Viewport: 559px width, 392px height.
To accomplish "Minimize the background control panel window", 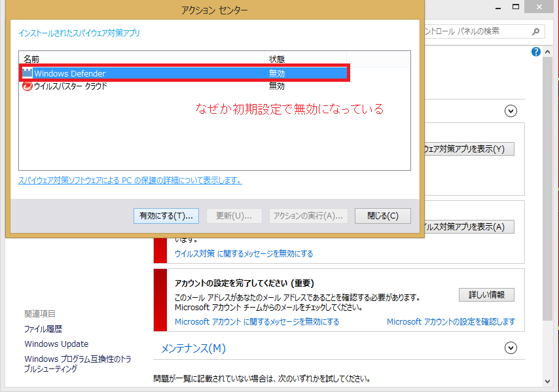I will click(x=498, y=7).
